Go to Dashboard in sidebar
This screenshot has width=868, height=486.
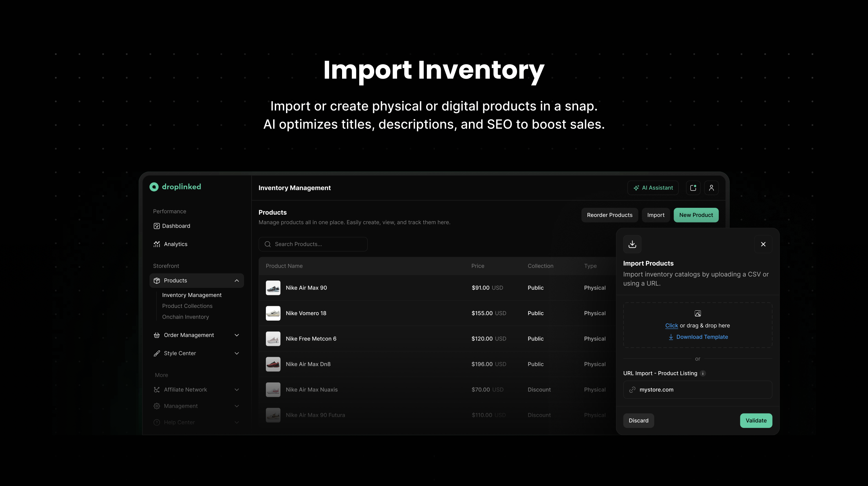[x=176, y=226]
